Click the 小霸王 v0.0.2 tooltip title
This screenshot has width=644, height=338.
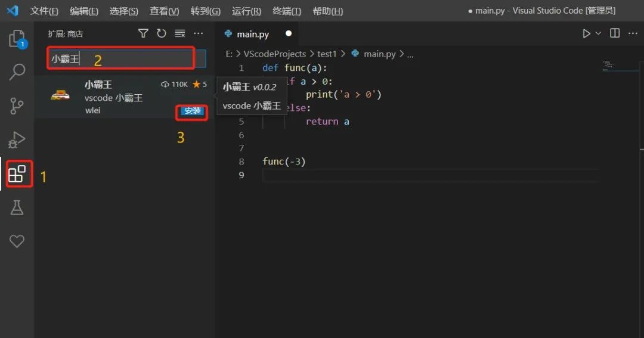click(x=249, y=87)
